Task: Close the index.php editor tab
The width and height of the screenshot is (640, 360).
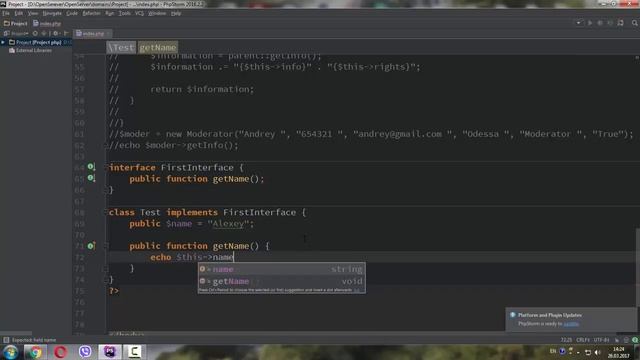Action: coord(108,34)
